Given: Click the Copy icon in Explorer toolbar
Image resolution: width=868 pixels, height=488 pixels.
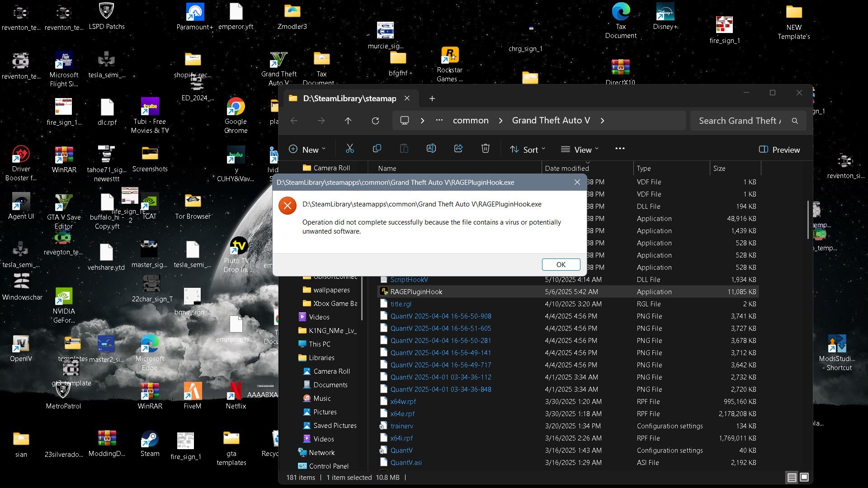Looking at the screenshot, I should 377,149.
